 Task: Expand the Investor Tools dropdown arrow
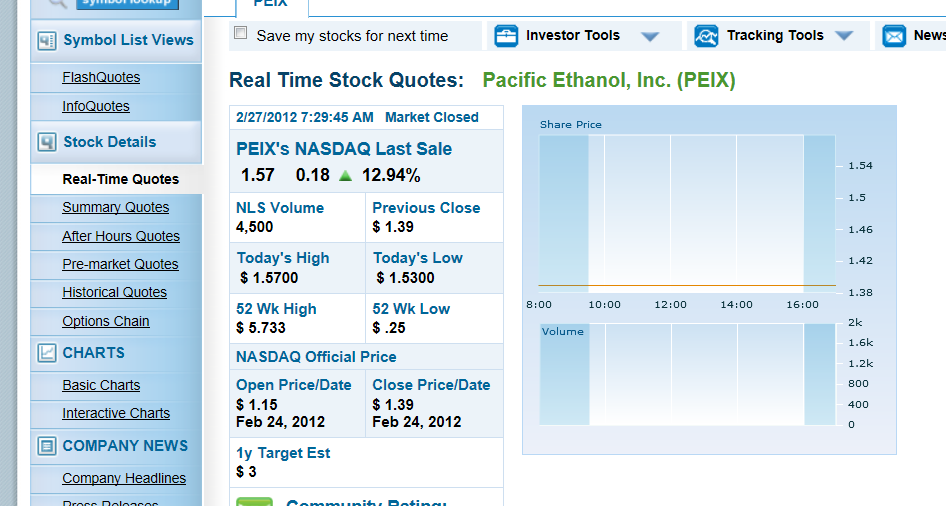point(650,37)
